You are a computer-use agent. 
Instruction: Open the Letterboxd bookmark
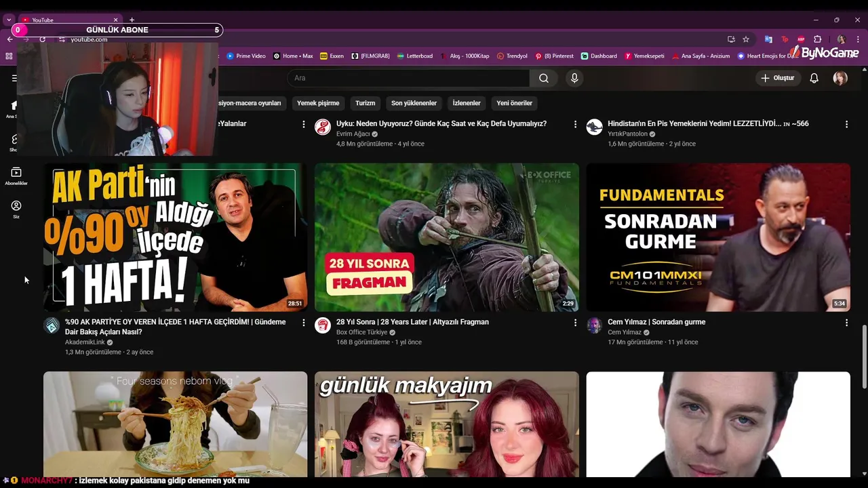click(414, 56)
